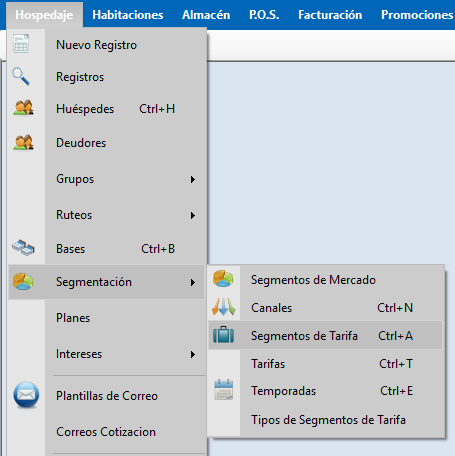
Task: Open the Almacén menu
Action: (x=206, y=15)
